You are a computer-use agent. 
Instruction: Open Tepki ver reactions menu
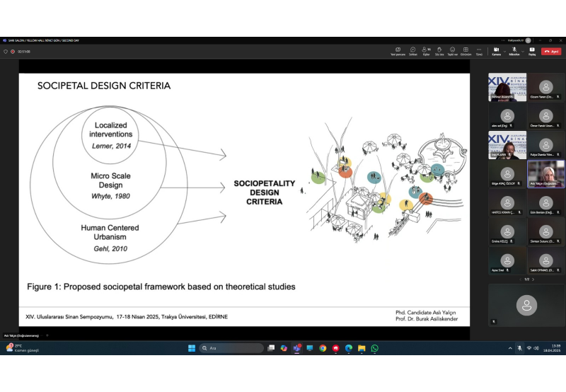452,51
